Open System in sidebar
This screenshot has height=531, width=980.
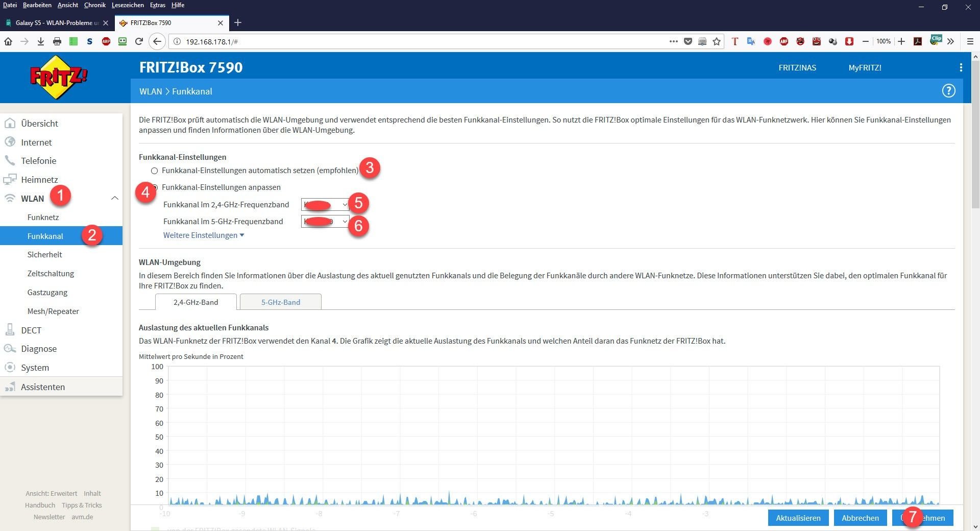61,368
